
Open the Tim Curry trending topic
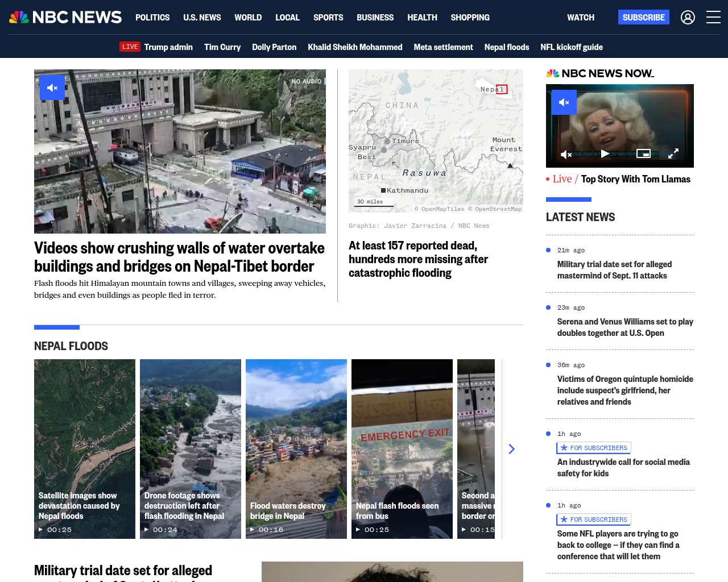[222, 47]
